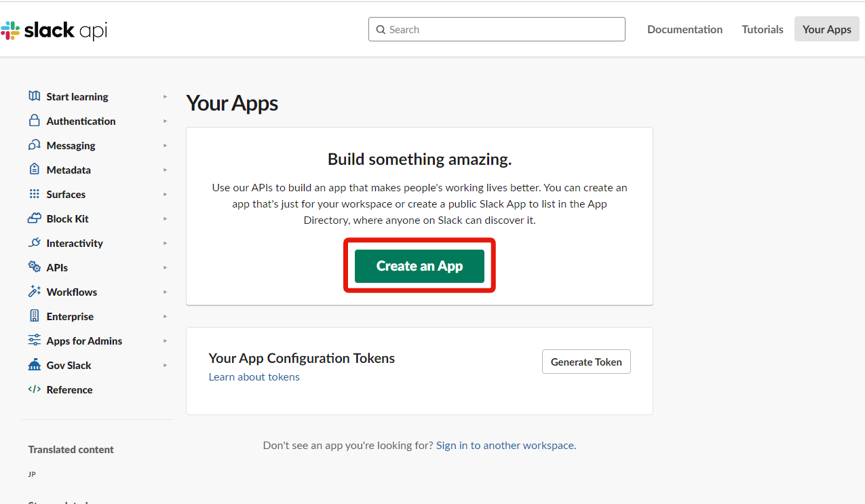Image resolution: width=865 pixels, height=504 pixels.
Task: Click the Block Kit icon
Action: pyautogui.click(x=35, y=218)
